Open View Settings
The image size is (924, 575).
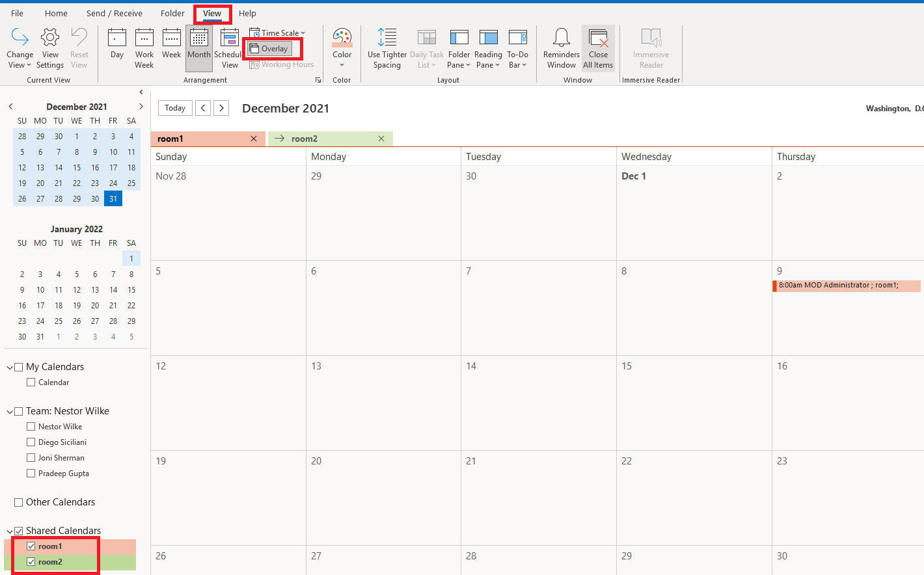click(49, 47)
